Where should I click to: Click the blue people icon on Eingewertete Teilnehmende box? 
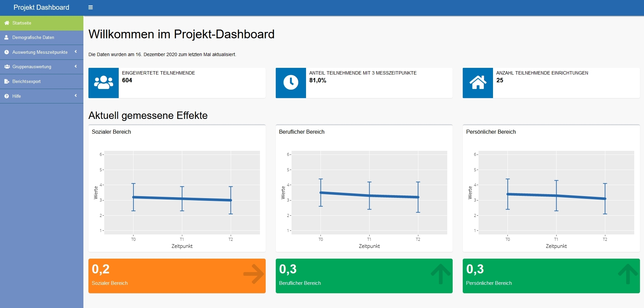(103, 83)
